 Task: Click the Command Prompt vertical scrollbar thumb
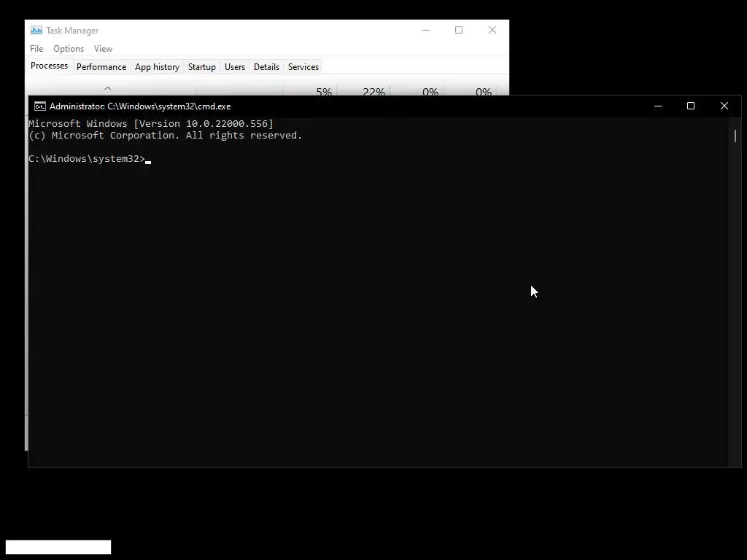coord(735,136)
